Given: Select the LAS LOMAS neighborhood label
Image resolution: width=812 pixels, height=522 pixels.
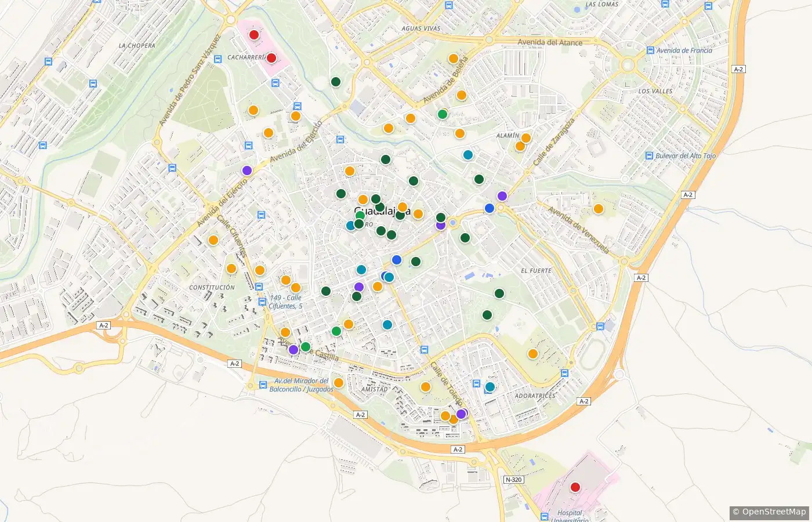Looking at the screenshot, I should [602, 4].
